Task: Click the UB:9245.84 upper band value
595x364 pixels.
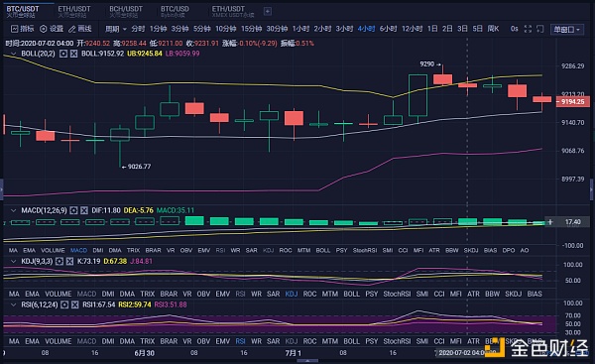Action: point(145,54)
